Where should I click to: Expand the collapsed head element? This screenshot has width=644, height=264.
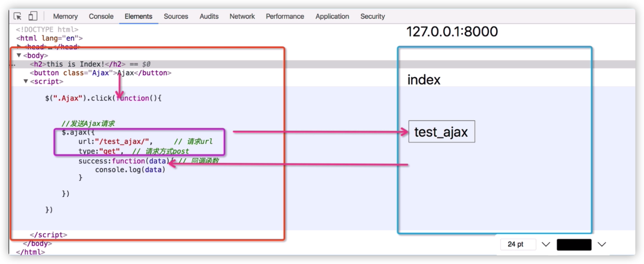(19, 47)
